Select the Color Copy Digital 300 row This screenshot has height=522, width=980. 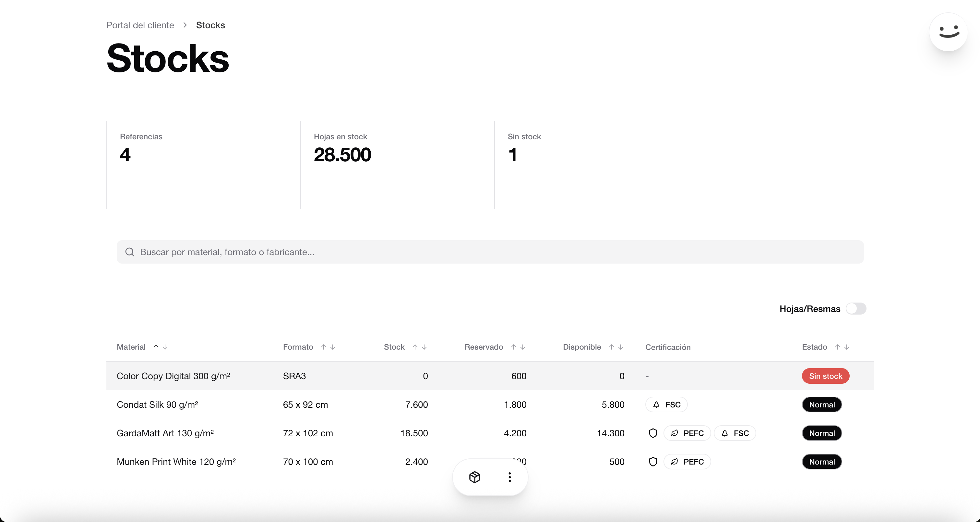click(173, 376)
